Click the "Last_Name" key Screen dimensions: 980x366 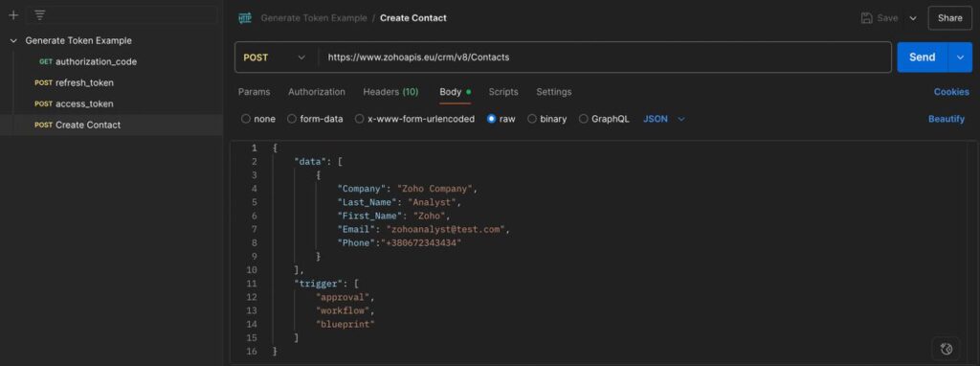(367, 202)
